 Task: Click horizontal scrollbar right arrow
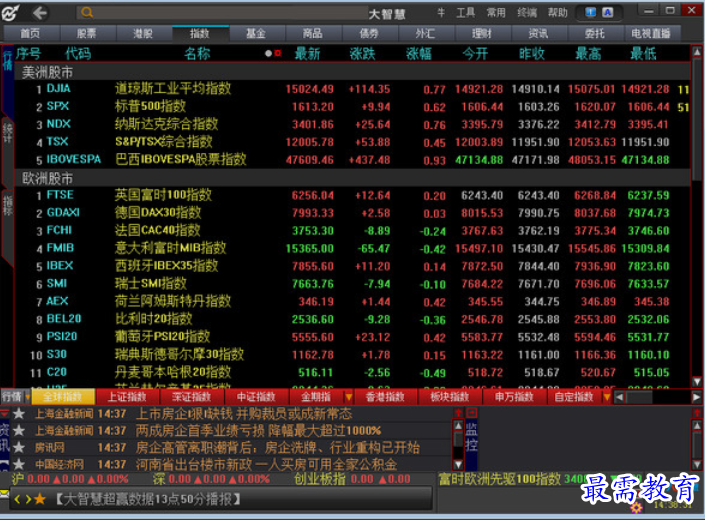coord(696,397)
